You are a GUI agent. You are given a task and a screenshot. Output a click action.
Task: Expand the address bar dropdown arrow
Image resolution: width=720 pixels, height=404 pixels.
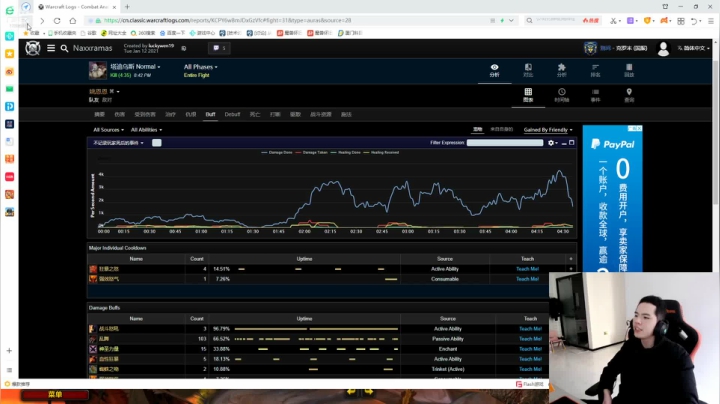pyautogui.click(x=511, y=21)
